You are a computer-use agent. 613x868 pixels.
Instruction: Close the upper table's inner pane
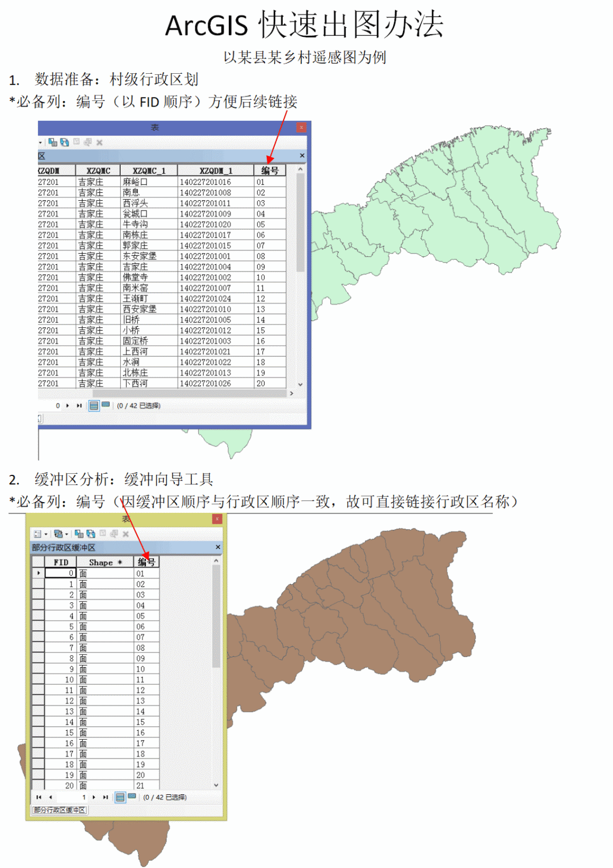click(x=302, y=155)
